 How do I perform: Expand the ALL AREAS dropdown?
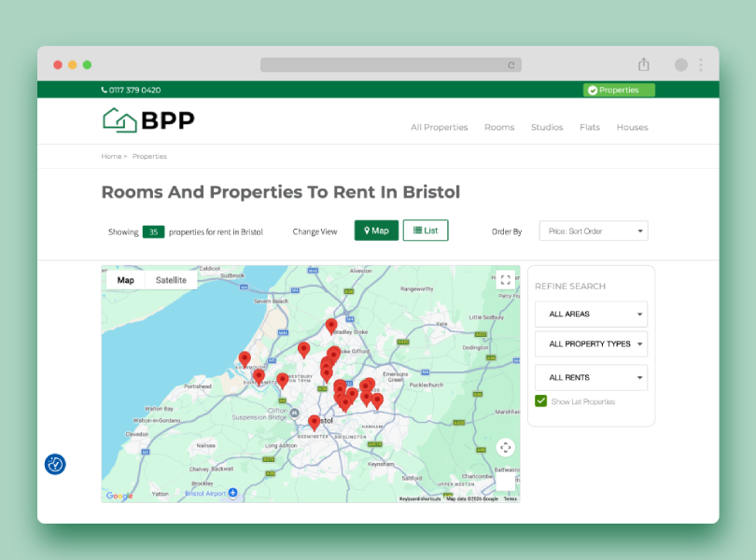pos(591,314)
